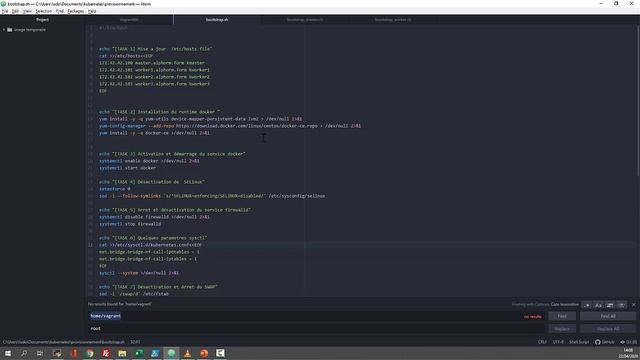Image resolution: width=640 pixels, height=360 pixels.
Task: Click the Replace All button
Action: pos(608,329)
